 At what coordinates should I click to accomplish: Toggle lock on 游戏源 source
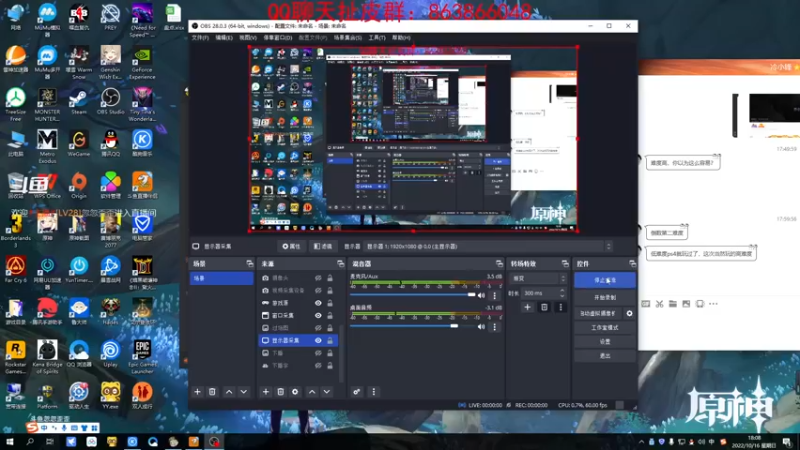(330, 303)
